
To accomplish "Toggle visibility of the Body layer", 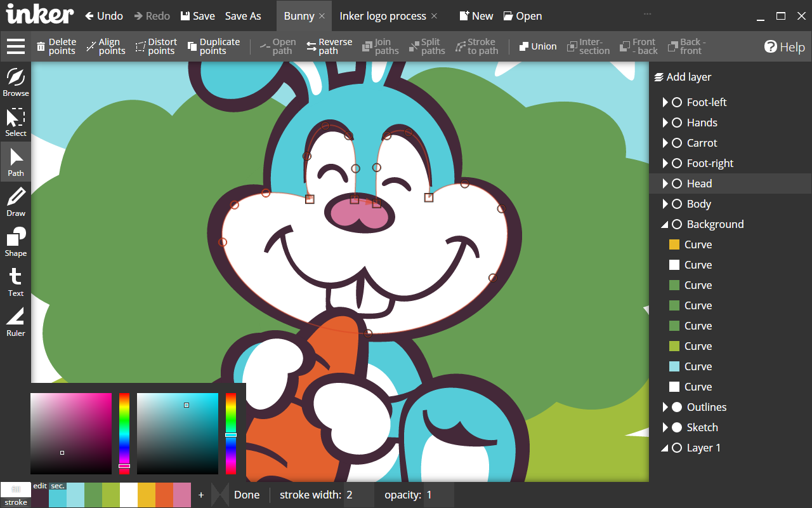I will click(x=677, y=203).
